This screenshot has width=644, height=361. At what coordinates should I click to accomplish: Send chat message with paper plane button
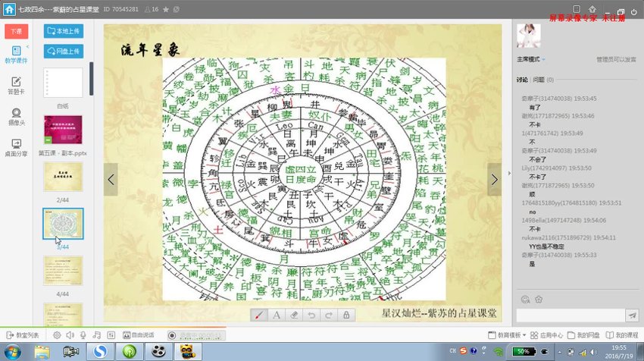[x=632, y=315]
